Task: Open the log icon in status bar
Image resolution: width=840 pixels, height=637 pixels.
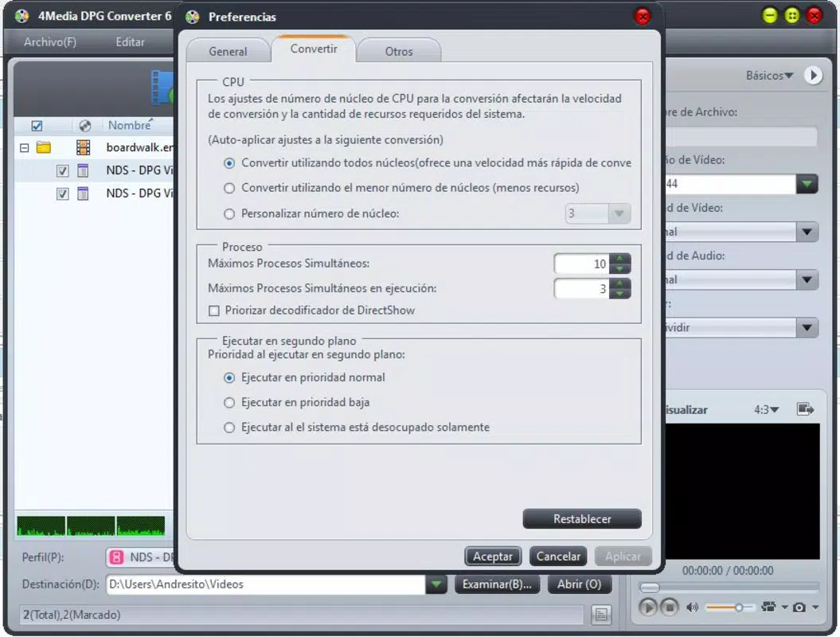Action: click(601, 615)
